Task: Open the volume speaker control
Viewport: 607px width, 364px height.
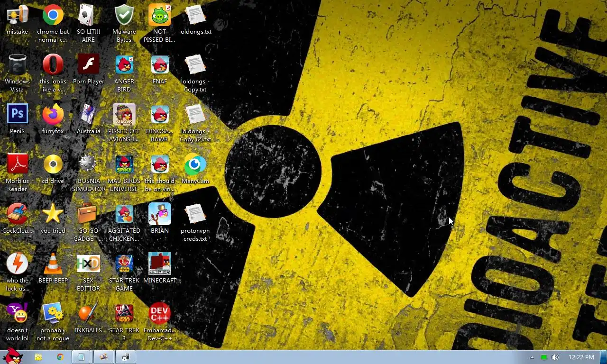Action: click(555, 357)
